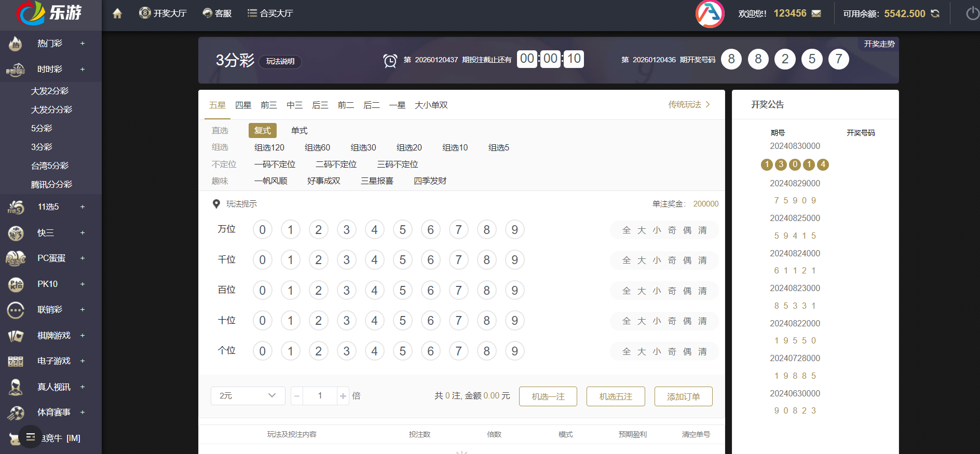Refresh the available balance

pos(935,13)
